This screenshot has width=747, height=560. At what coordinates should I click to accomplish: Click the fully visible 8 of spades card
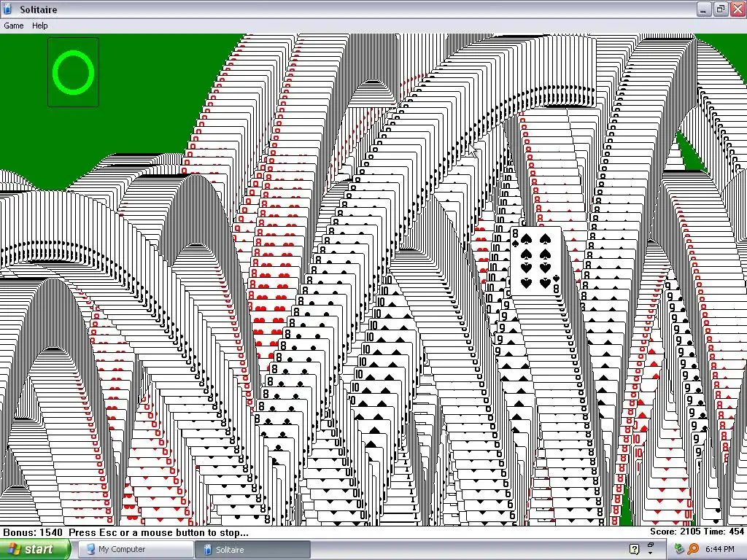tap(535, 260)
